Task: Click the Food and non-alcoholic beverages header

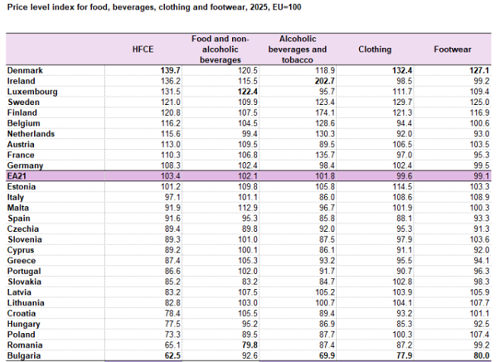Action: tap(220, 49)
